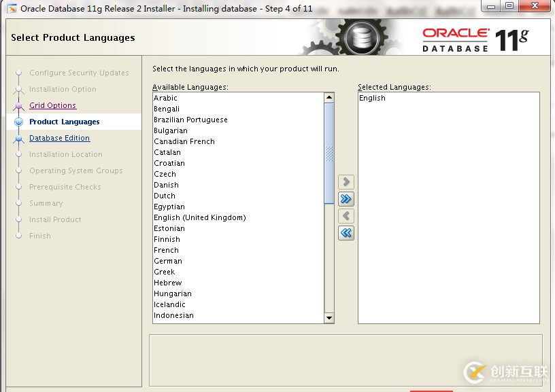Open the Database Edition step link
The image size is (555, 392).
59,138
